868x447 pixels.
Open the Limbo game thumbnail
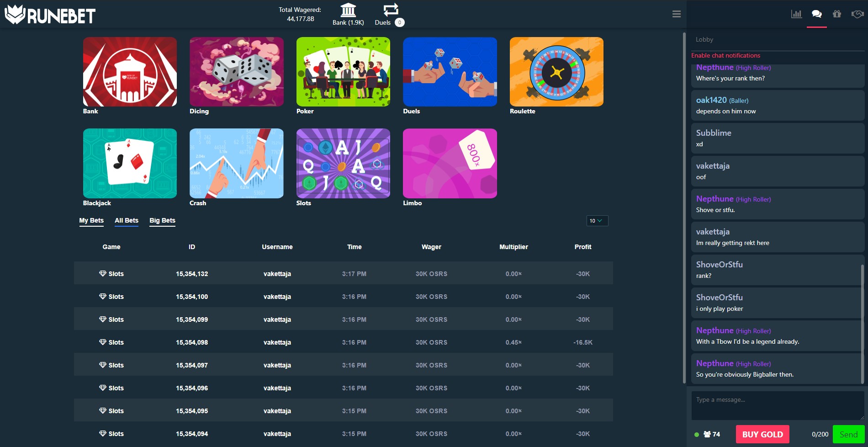pos(450,163)
